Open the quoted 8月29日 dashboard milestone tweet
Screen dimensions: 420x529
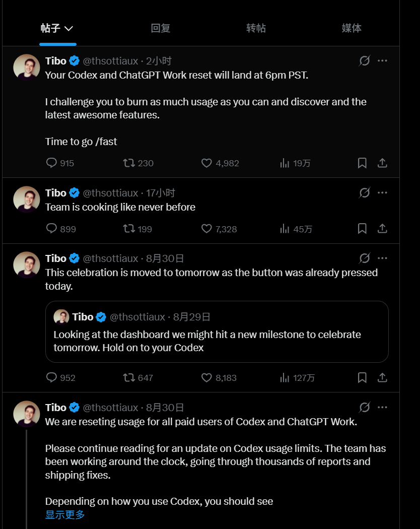click(217, 332)
